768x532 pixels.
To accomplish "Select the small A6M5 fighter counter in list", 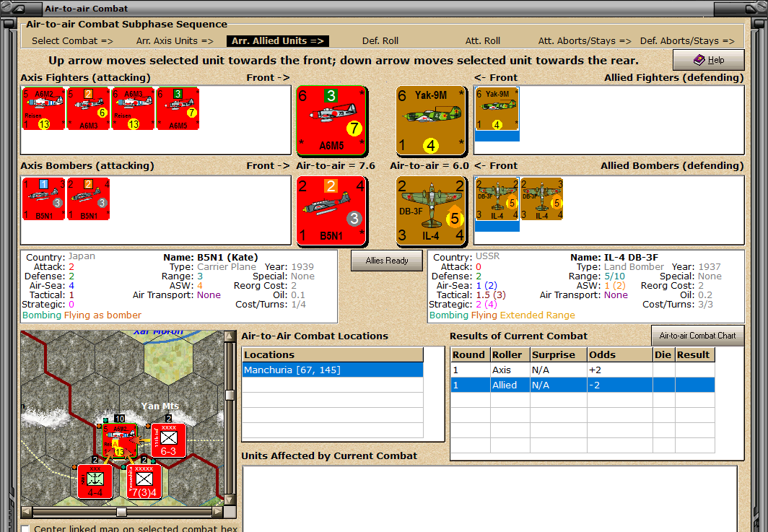I will click(x=178, y=109).
